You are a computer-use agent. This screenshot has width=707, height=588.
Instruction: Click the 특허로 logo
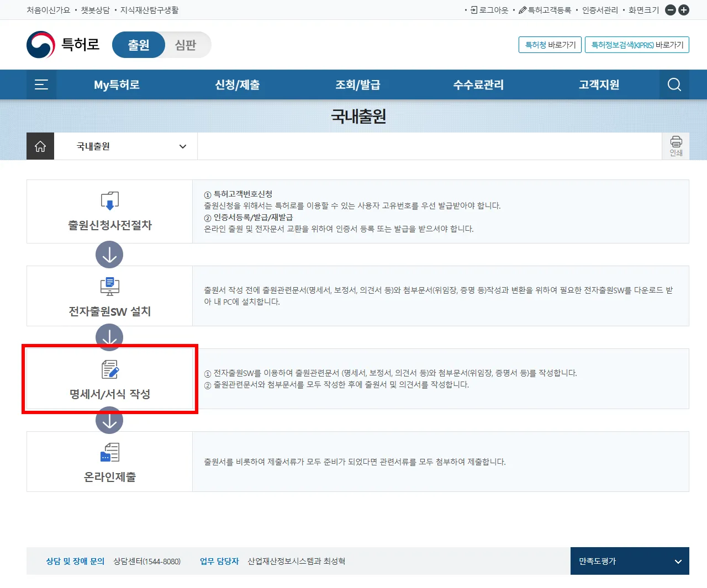click(63, 45)
